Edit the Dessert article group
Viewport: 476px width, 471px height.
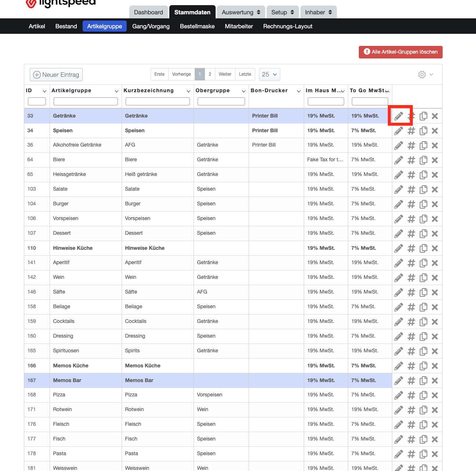(x=399, y=234)
